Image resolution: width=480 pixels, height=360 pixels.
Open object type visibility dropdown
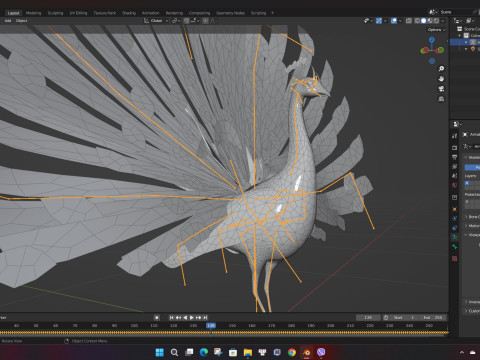[x=368, y=21]
